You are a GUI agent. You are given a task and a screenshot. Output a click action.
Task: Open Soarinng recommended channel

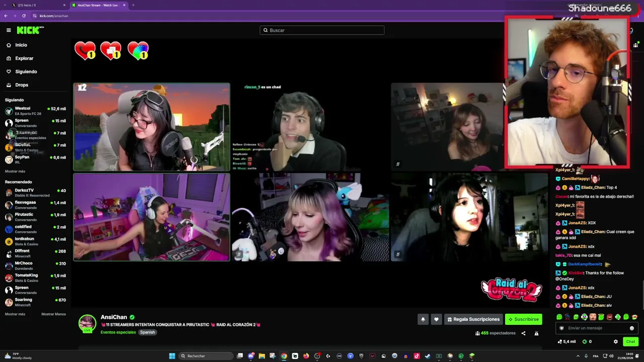tap(35, 302)
